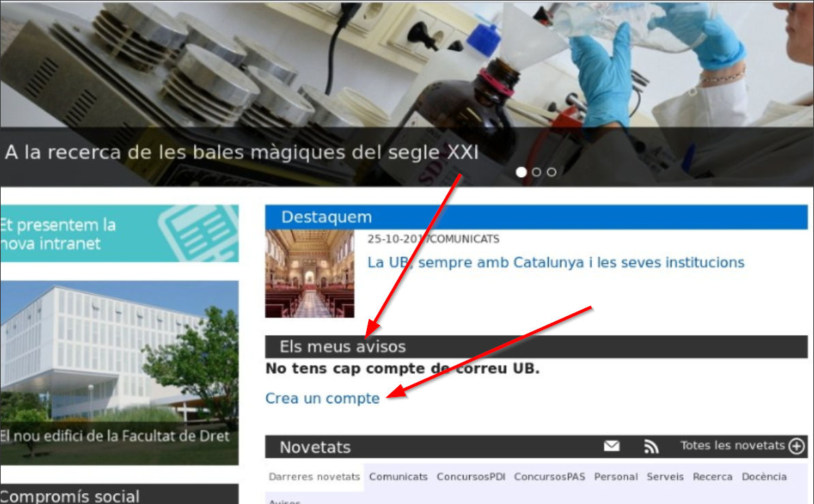Click the Crea un compte link
This screenshot has width=814, height=504.
coord(322,398)
